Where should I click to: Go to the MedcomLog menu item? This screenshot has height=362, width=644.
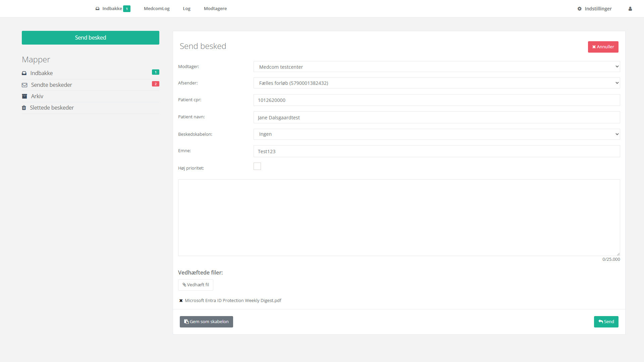157,9
